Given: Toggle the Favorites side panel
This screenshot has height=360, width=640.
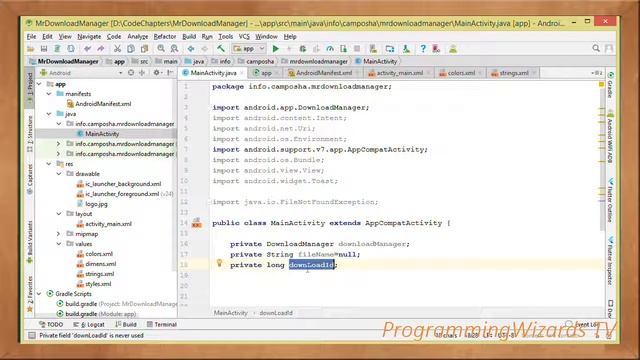Looking at the screenshot, I should (30, 294).
